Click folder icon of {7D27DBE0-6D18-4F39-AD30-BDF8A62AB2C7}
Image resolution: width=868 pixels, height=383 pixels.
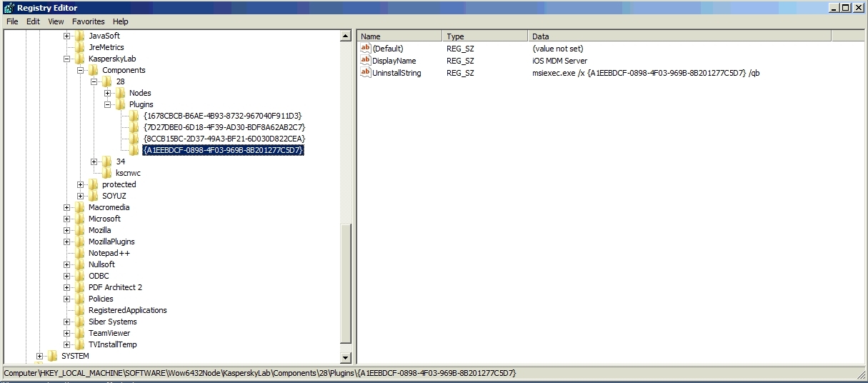coord(134,127)
